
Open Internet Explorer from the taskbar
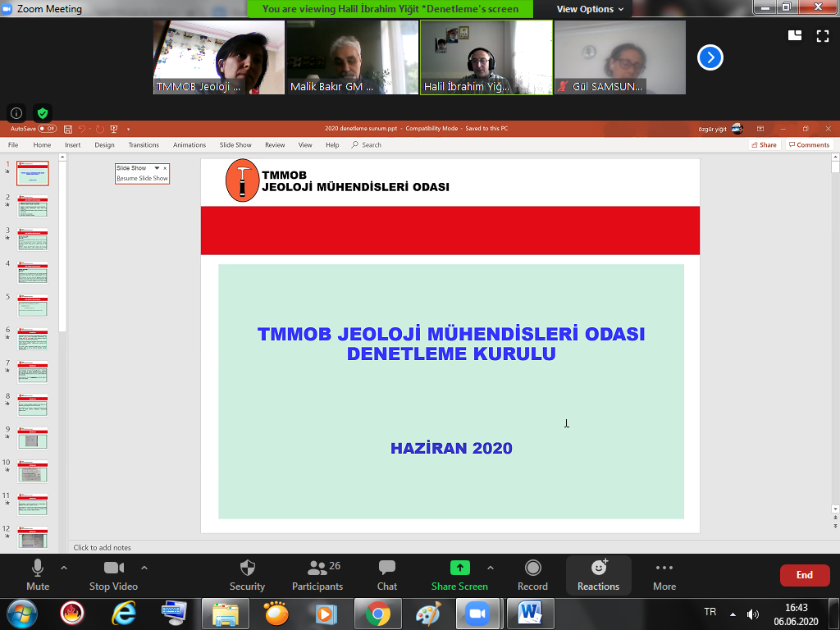tap(123, 614)
